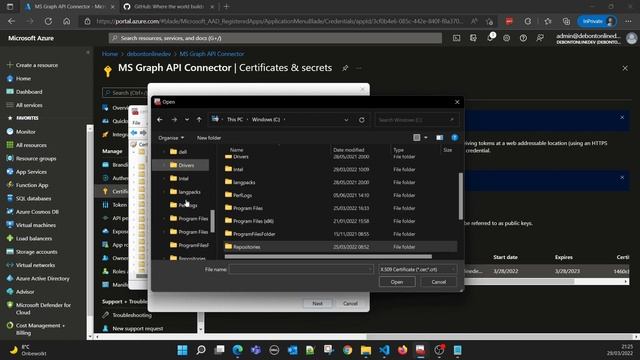This screenshot has width=640, height=360.
Task: Click Cancel button in file dialog
Action: click(439, 282)
